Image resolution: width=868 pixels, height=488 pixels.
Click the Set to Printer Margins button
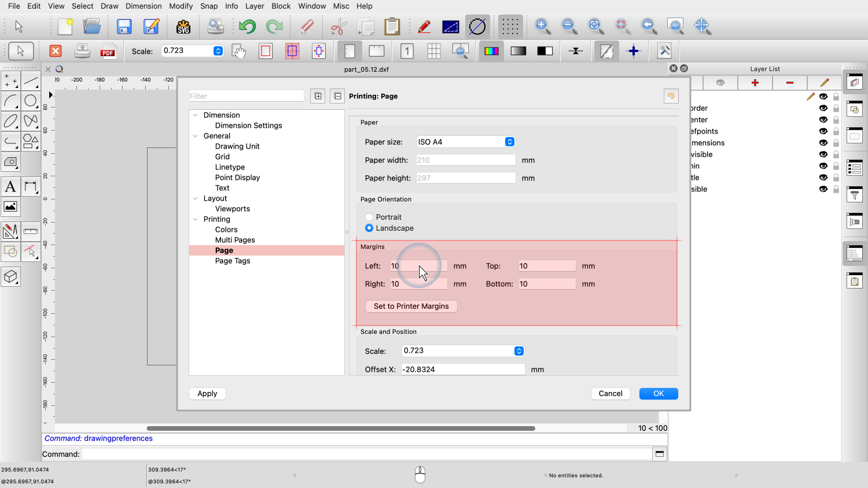tap(411, 306)
